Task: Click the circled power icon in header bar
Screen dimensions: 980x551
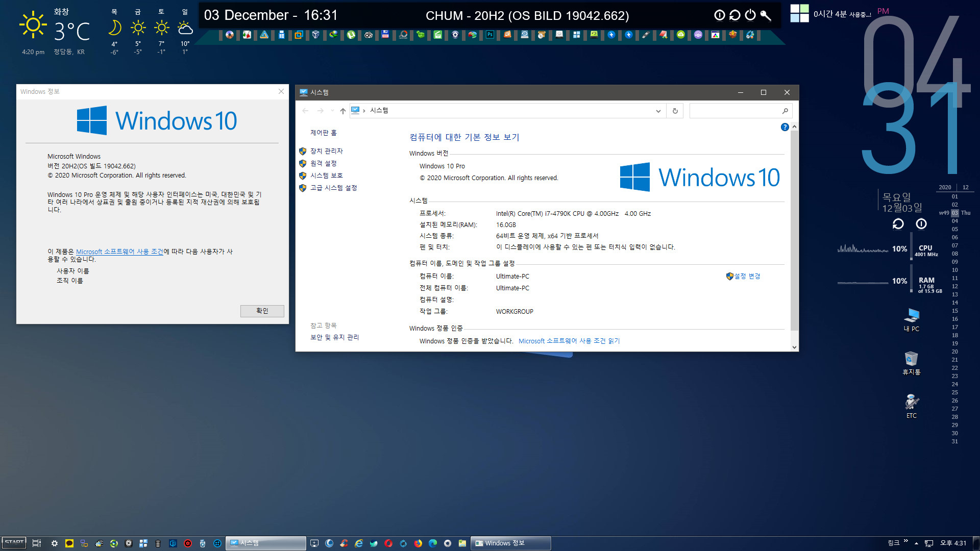Action: [719, 15]
